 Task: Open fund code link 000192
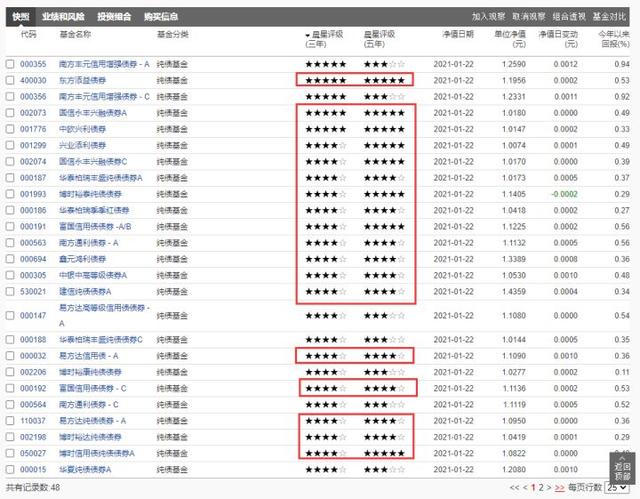click(x=33, y=388)
